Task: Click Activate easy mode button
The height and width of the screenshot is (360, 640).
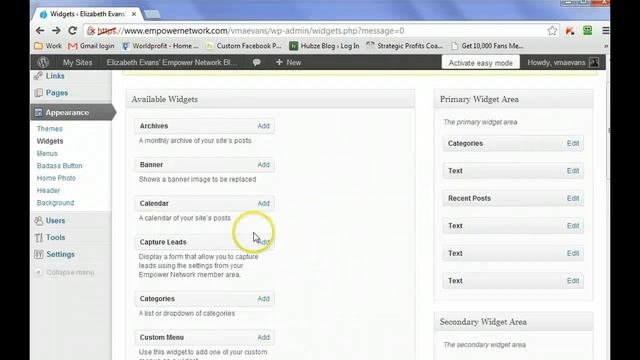Action: 480,63
